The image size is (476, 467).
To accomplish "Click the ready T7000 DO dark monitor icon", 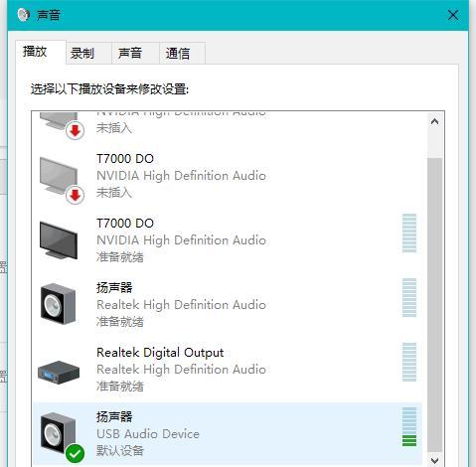I will 59,239.
